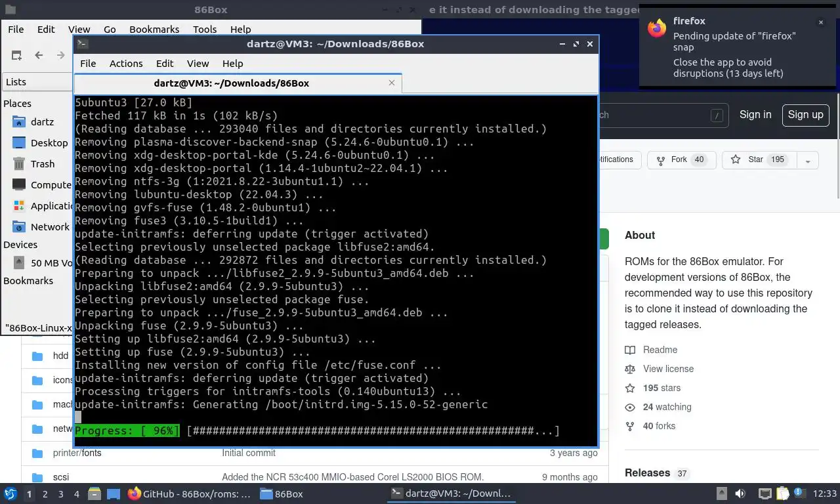Screen dimensions: 840x504
Task: Open Trash in Places sidebar
Action: coord(43,164)
